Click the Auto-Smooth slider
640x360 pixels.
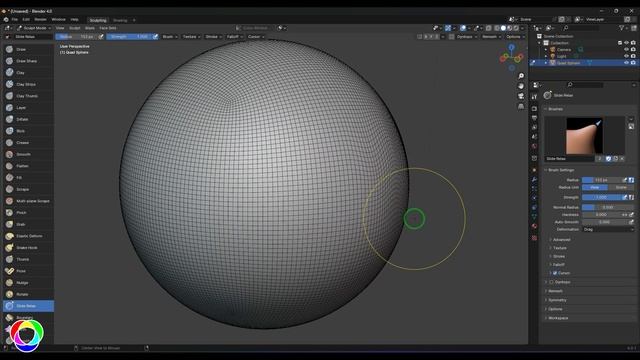tap(604, 222)
